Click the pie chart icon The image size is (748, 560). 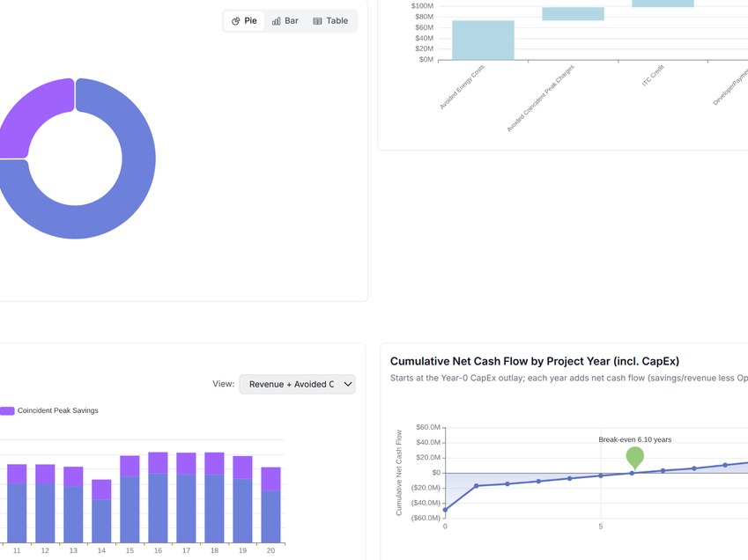click(235, 21)
